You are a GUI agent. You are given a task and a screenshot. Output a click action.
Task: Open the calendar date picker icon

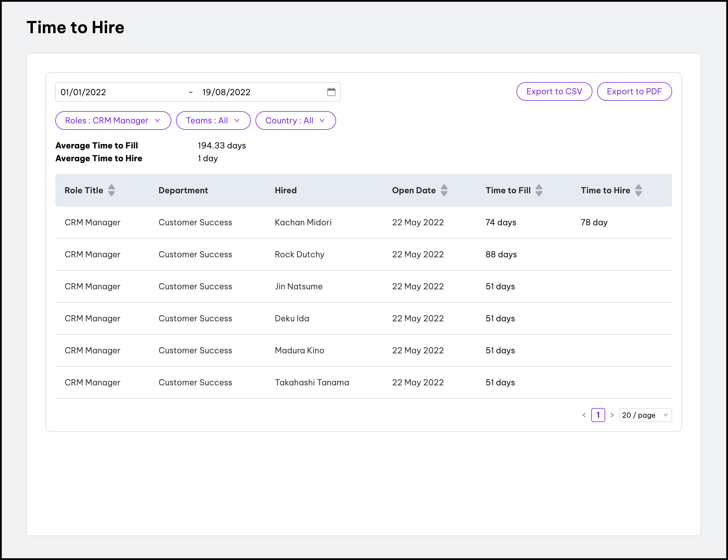(331, 92)
